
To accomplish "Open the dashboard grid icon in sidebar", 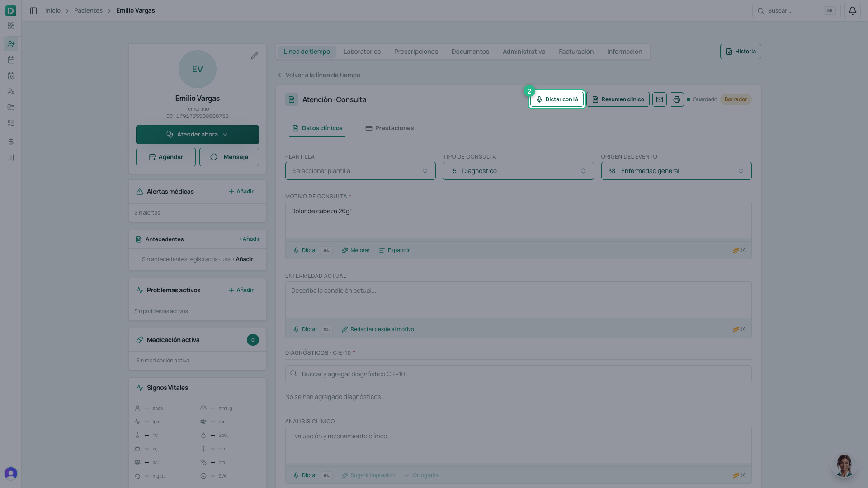I will click(11, 26).
